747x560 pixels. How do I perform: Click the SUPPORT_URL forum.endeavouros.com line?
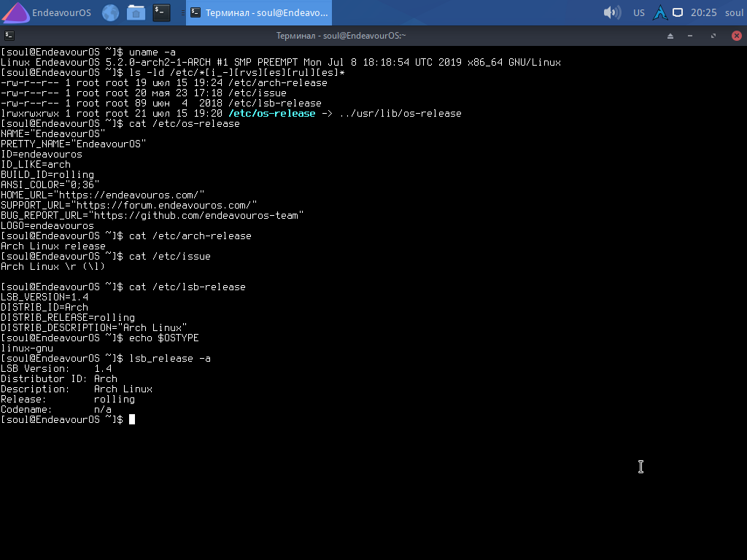click(128, 205)
